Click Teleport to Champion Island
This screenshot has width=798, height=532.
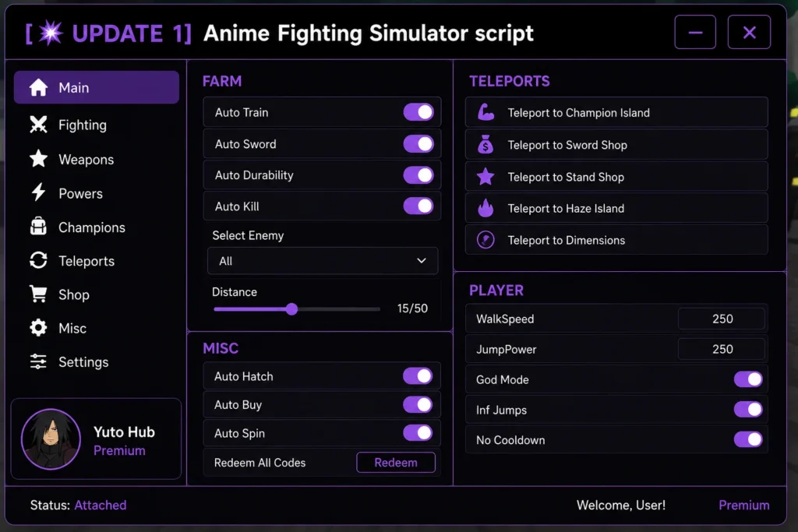[x=616, y=112]
